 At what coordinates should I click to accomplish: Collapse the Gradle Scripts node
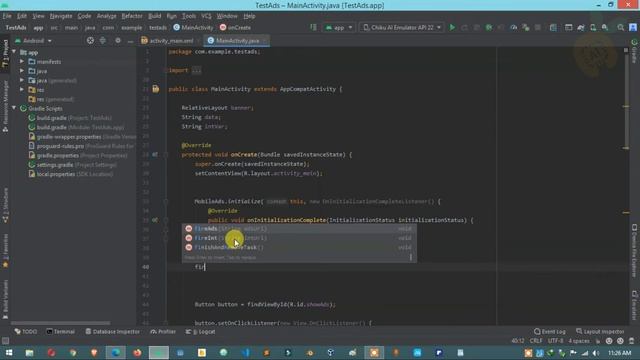tap(14, 108)
